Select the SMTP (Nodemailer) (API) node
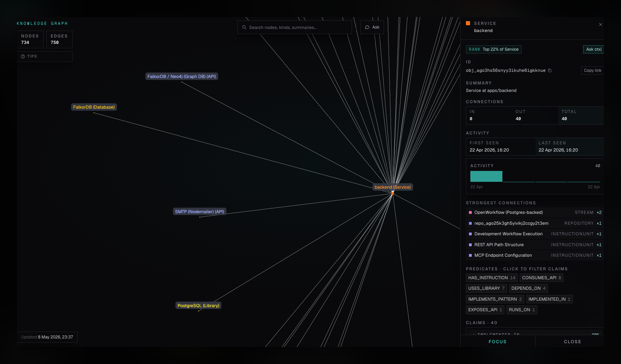 click(200, 212)
